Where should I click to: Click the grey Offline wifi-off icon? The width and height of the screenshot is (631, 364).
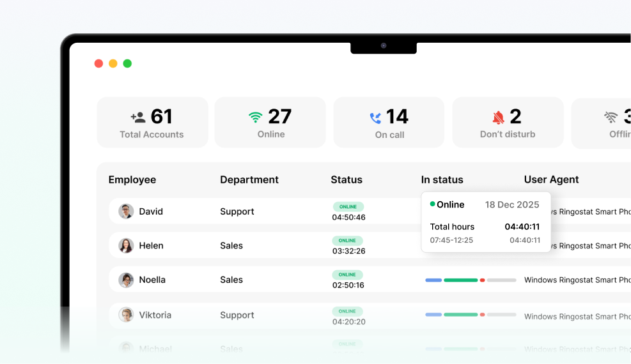tap(611, 117)
